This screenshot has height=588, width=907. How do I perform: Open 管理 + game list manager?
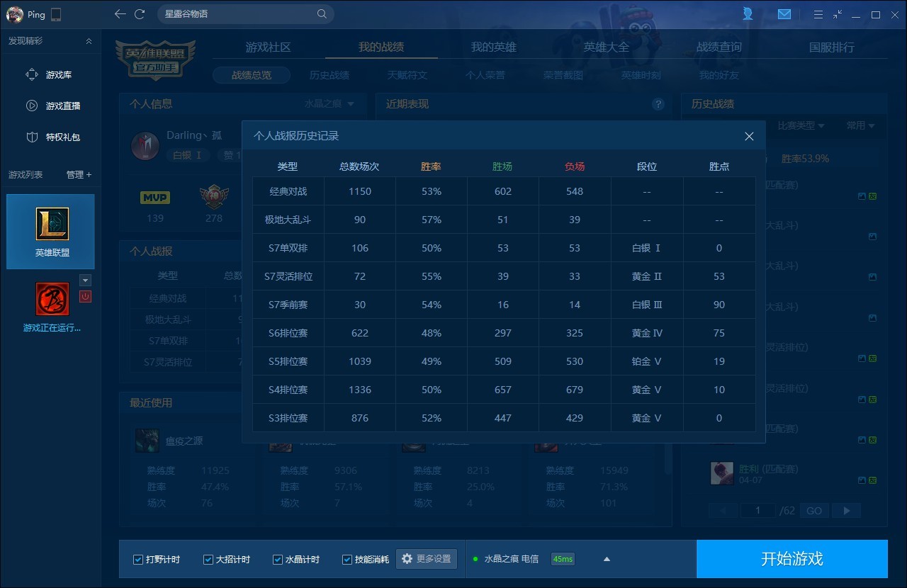pyautogui.click(x=79, y=174)
